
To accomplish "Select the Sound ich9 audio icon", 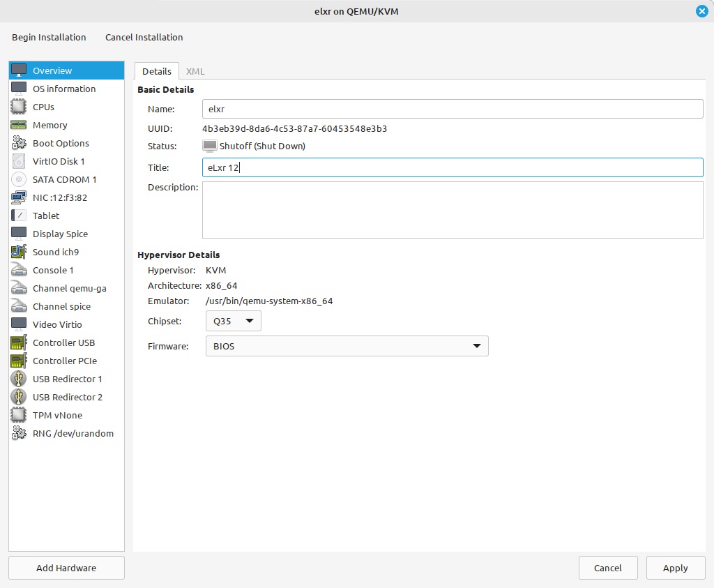I will point(19,252).
